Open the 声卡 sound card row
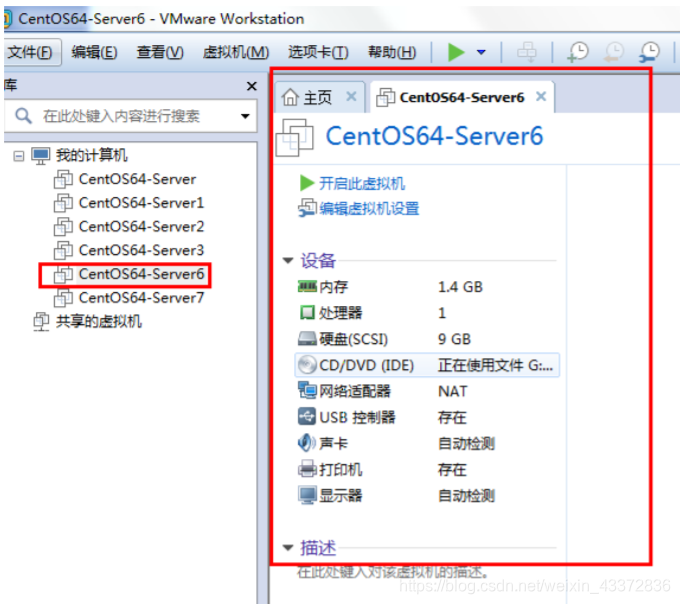This screenshot has height=604, width=680. point(427,443)
